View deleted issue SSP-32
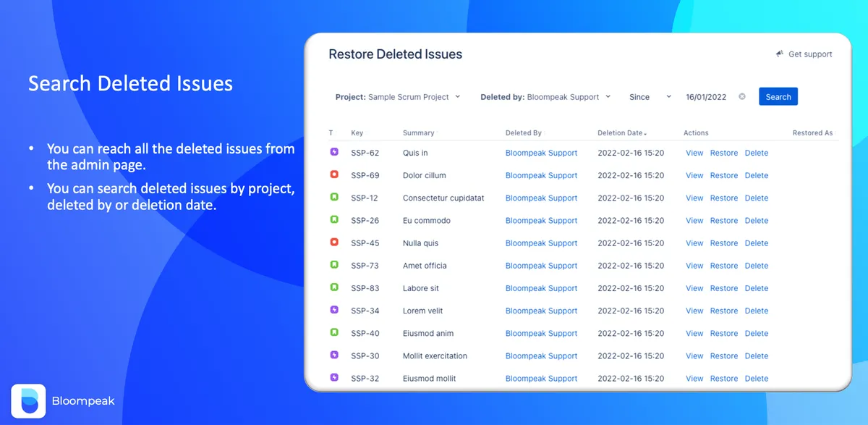Screen dimensions: 868x425 coord(694,378)
